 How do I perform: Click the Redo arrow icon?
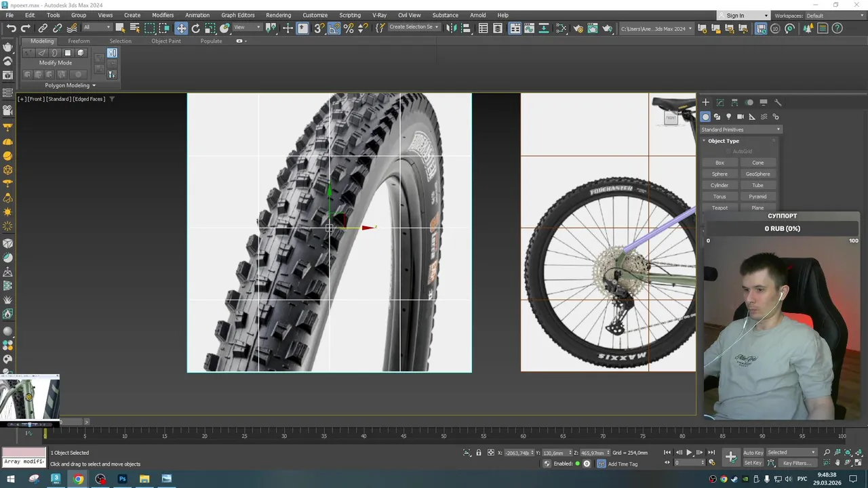(26, 28)
